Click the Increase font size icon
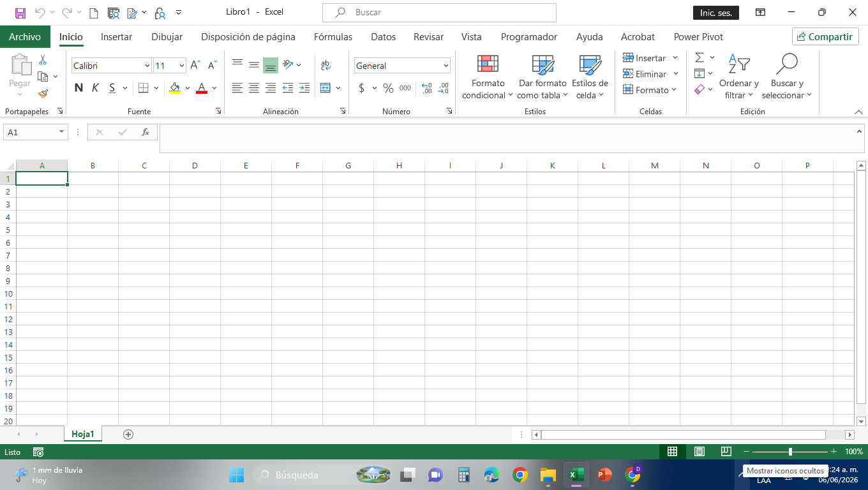The width and height of the screenshot is (868, 490). (x=196, y=65)
